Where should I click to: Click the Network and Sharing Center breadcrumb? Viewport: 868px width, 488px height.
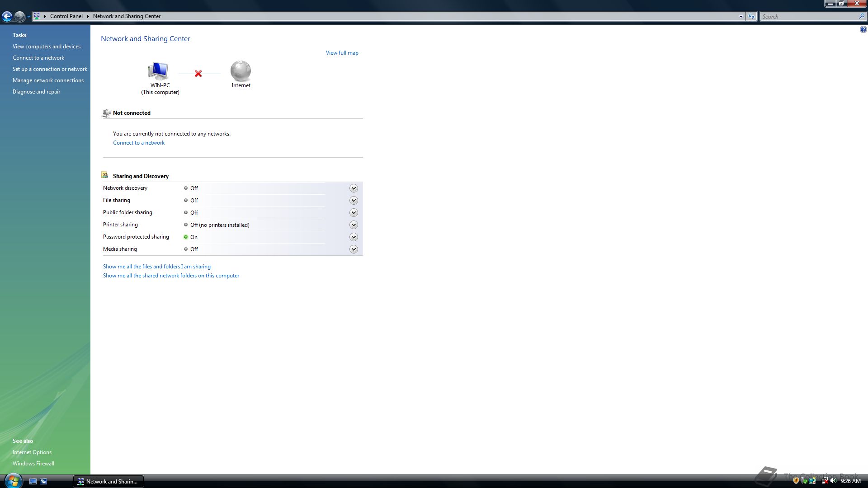127,16
